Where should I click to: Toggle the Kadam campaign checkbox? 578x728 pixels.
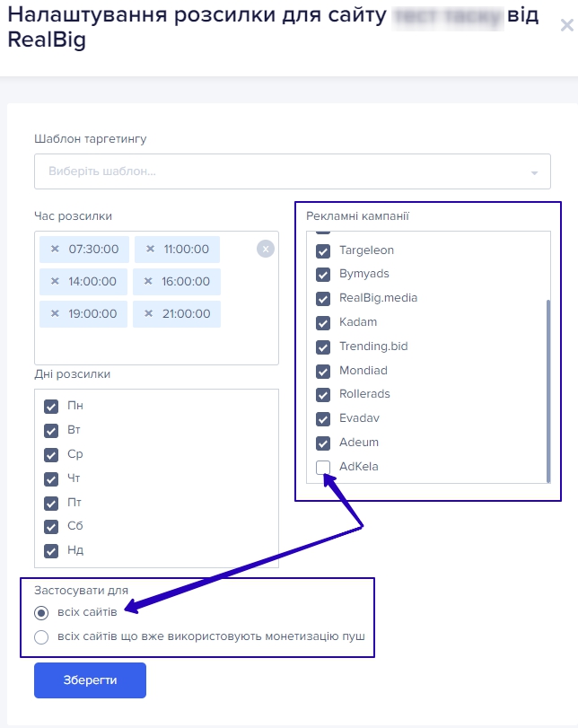click(323, 322)
